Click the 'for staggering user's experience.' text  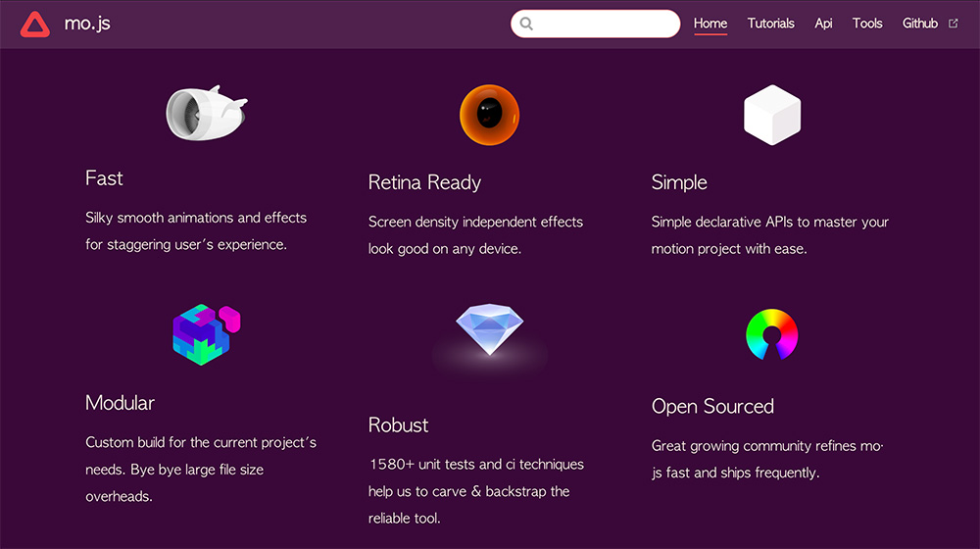(x=185, y=244)
